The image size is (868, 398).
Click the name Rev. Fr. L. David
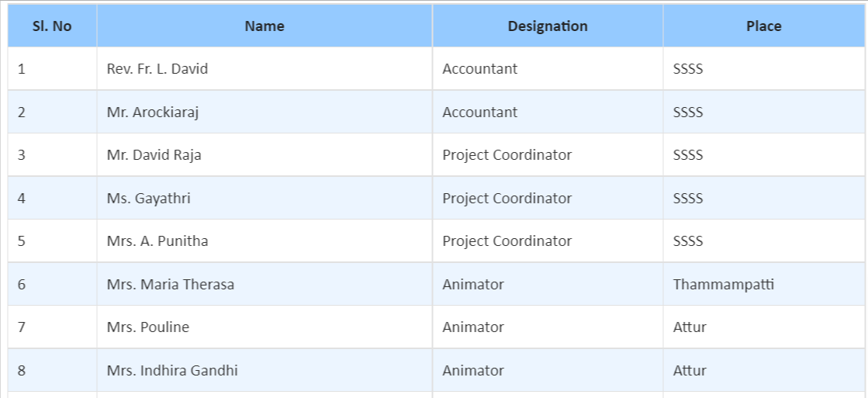pyautogui.click(x=157, y=68)
